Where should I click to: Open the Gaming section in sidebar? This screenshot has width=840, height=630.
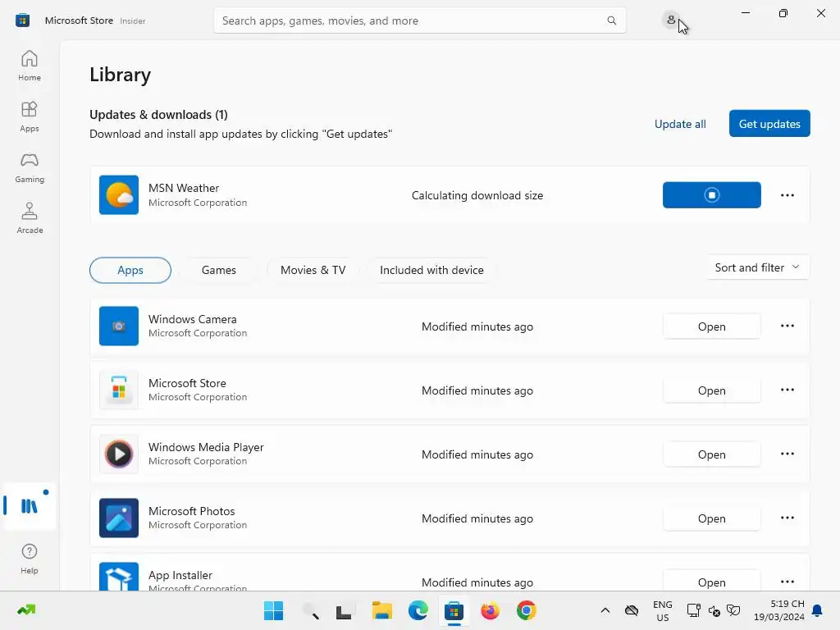click(30, 167)
